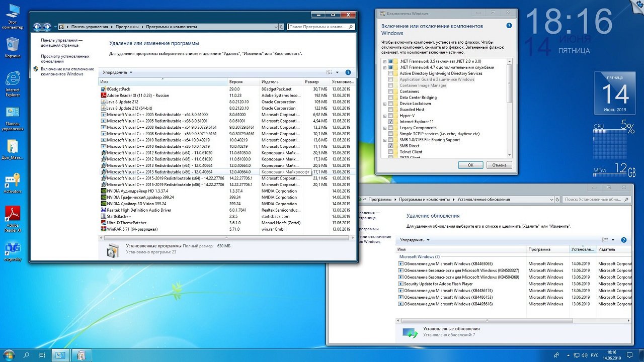644x362 pixels.
Task: Click the taskbar search magnifier icon
Action: [26, 355]
